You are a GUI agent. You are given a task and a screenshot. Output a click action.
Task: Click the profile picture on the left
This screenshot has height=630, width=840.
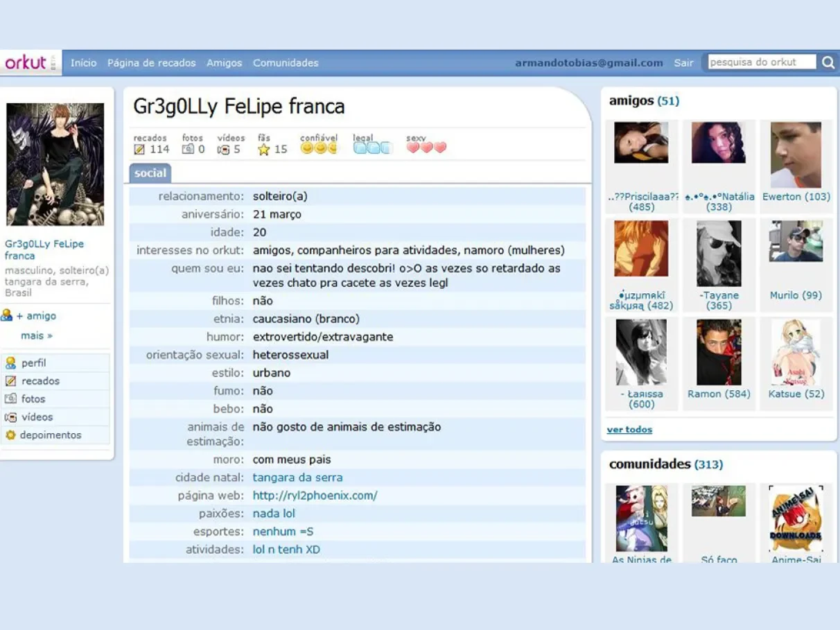[x=55, y=164]
